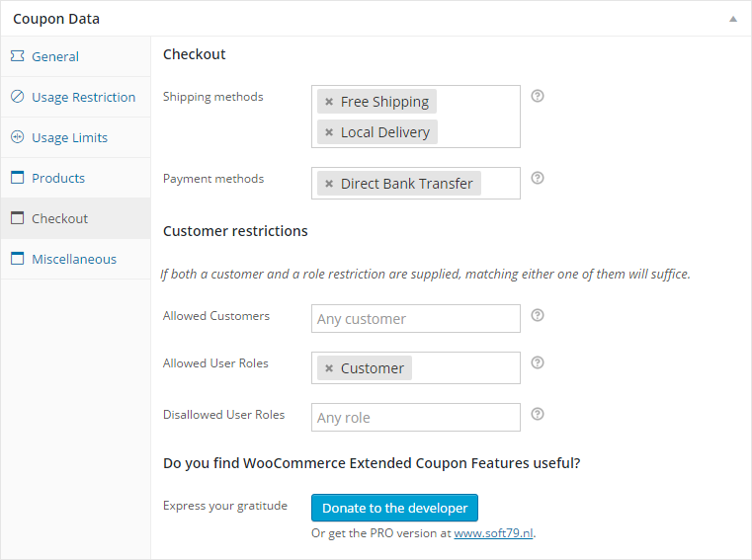Switch to Usage Restriction tab
The height and width of the screenshot is (560, 752).
pos(83,97)
